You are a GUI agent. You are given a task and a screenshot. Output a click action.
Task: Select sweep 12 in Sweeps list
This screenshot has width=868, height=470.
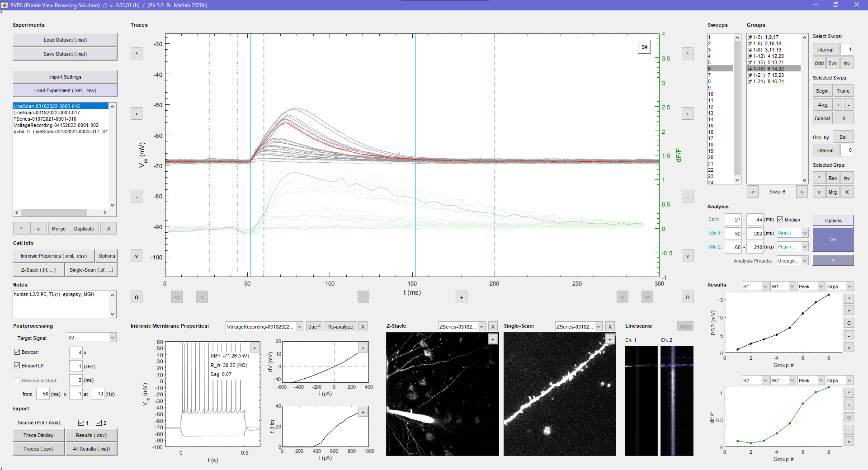click(720, 107)
